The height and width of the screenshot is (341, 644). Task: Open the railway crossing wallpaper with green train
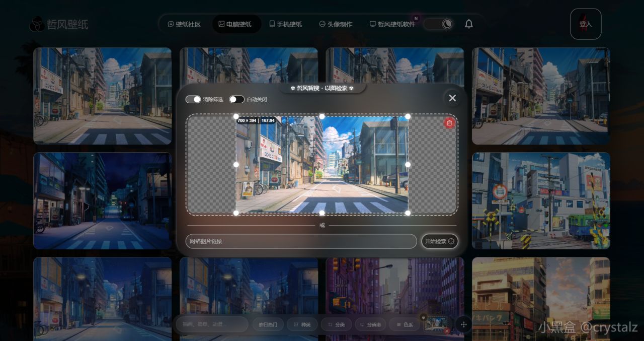(541, 201)
